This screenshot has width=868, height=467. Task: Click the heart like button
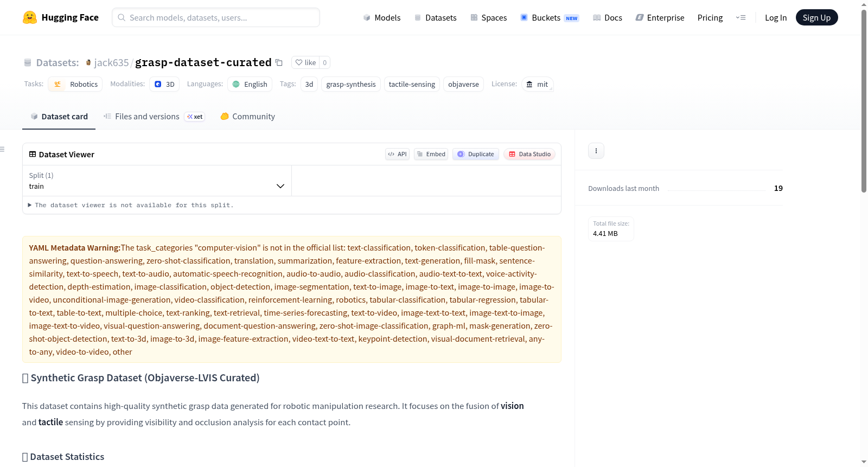click(x=305, y=62)
